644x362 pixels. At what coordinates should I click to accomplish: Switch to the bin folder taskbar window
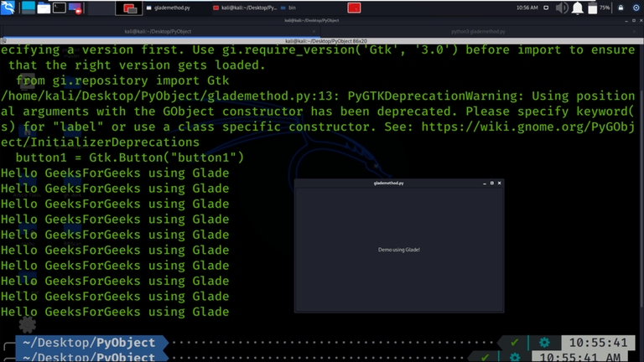288,8
